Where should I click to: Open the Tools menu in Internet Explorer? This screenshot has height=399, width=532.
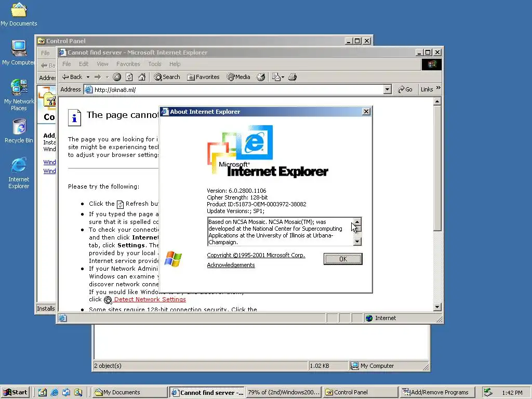tap(155, 64)
